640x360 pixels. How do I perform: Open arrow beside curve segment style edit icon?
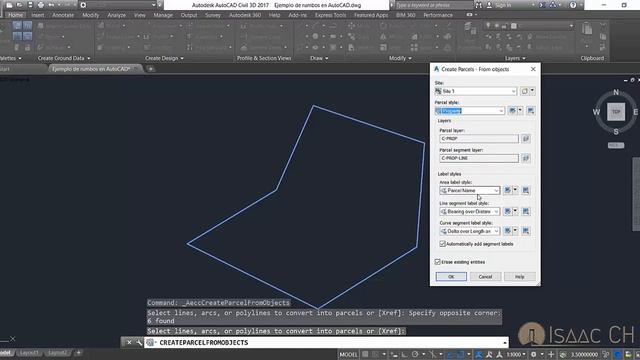(x=515, y=231)
